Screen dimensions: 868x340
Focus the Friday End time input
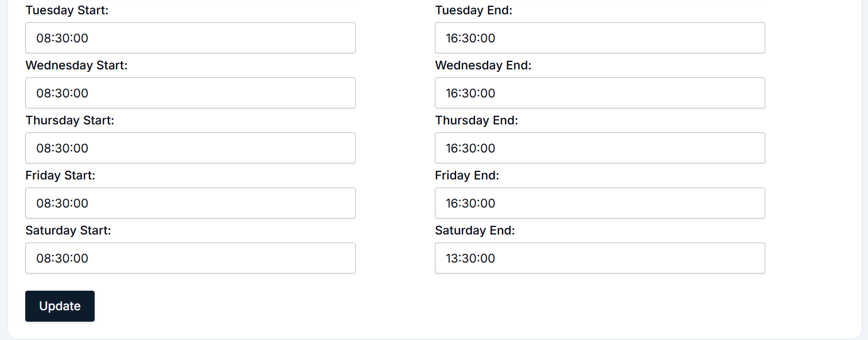click(600, 203)
